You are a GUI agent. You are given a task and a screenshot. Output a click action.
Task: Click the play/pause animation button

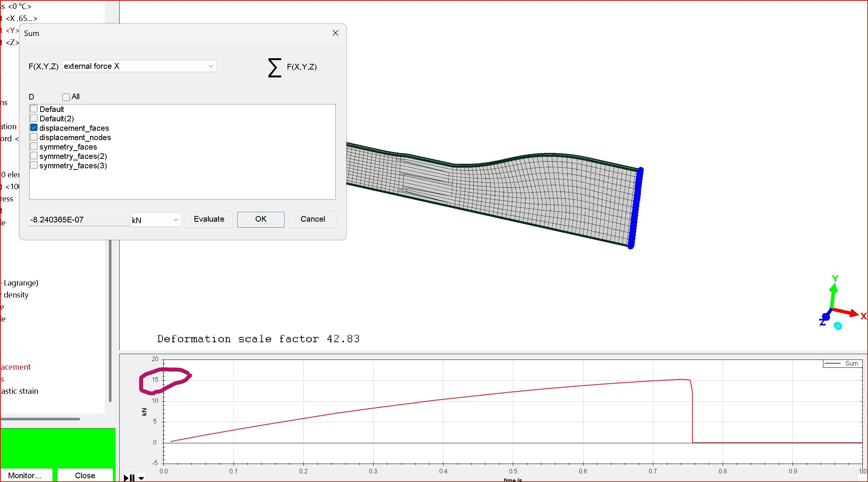pos(129,477)
